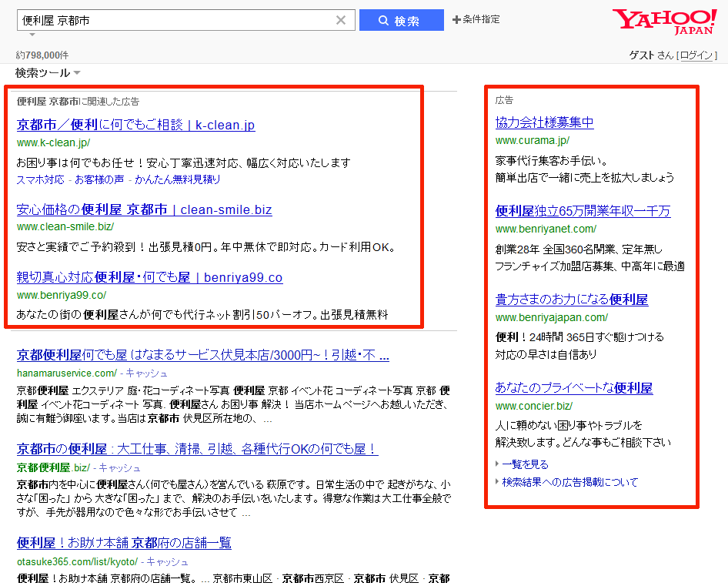The width and height of the screenshot is (728, 586).
Task: Open the 協力会社様募集中 sidebar ad
Action: click(545, 122)
